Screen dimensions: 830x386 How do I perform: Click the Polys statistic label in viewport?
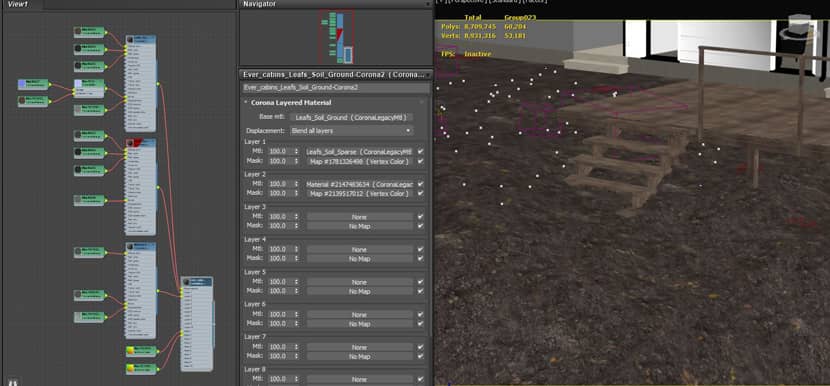450,26
